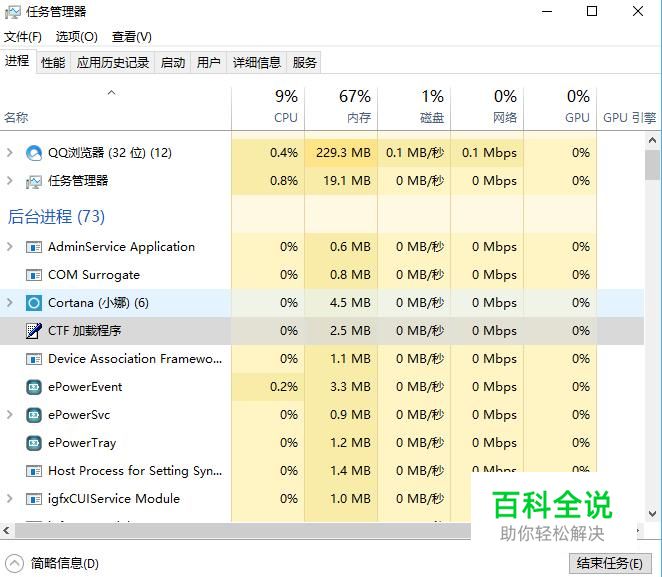Screen dimensions: 662x577
Task: Expand the 任务管理器 process row
Action: 10,181
